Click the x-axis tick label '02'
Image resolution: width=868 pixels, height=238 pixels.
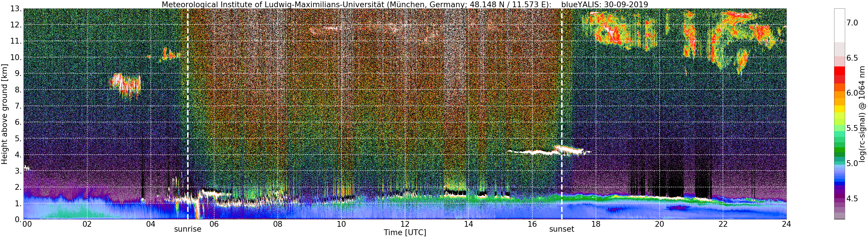click(87, 224)
